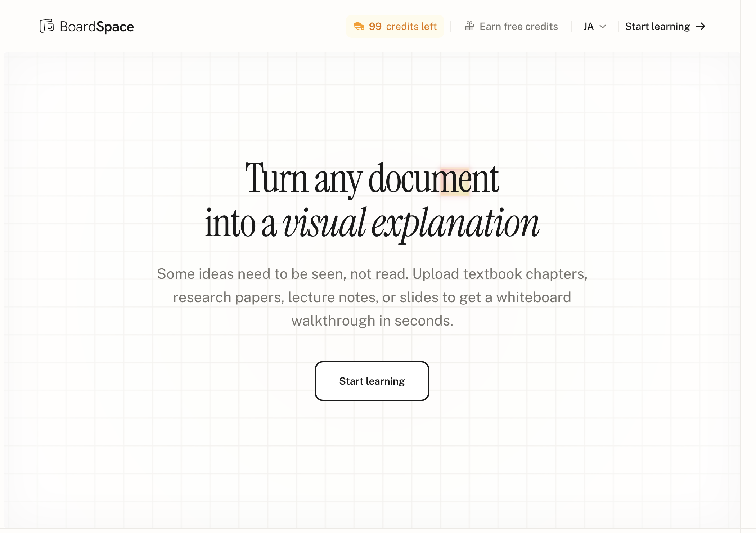Screen dimensions: 756x533
Task: Open the JA account dropdown menu
Action: (x=593, y=26)
